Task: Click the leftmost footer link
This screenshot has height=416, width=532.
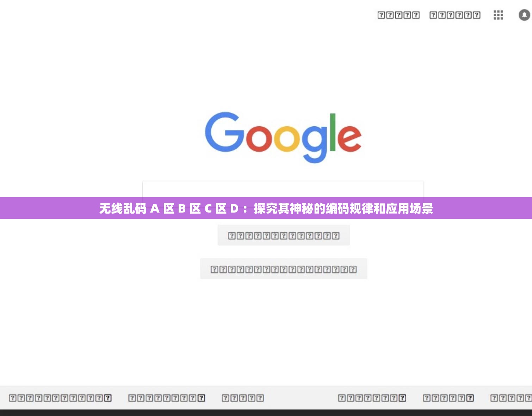Action: [60, 398]
